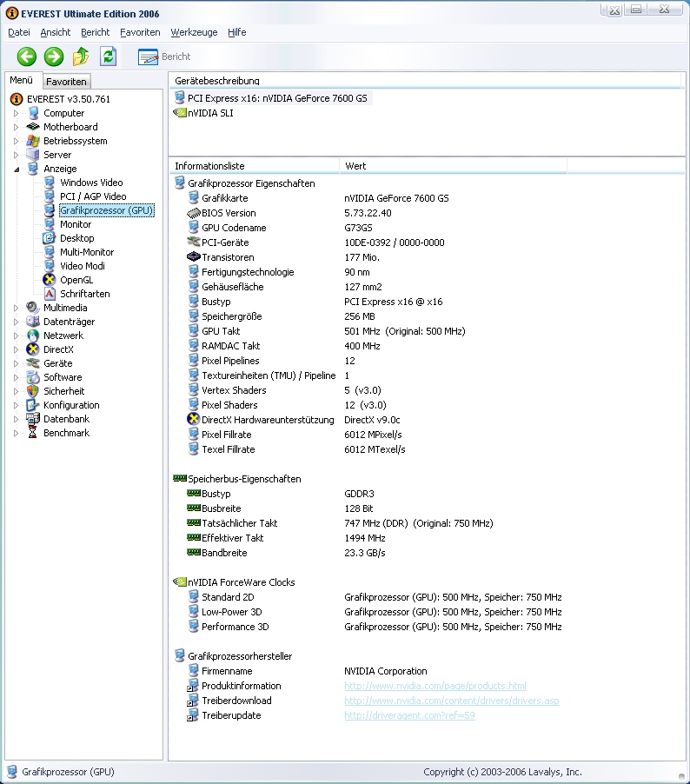The image size is (690, 784).
Task: Click the Server icon in the tree
Action: tap(33, 155)
